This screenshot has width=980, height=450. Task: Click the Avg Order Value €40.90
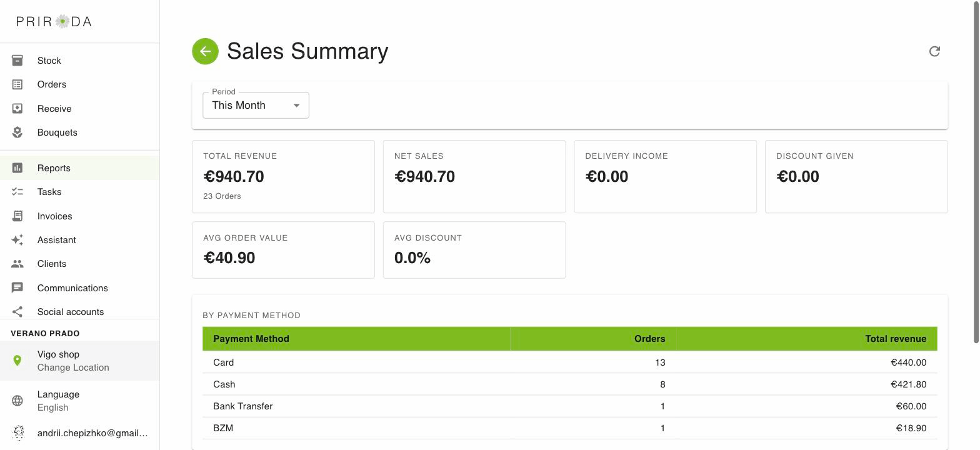tap(229, 258)
